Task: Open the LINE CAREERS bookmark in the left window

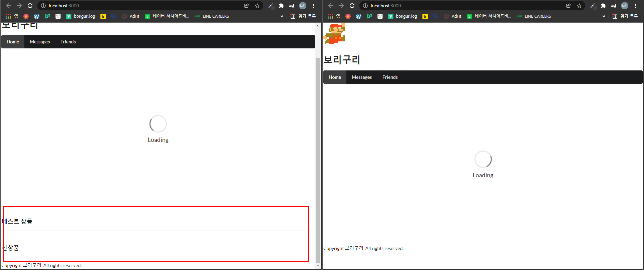Action: (212, 16)
